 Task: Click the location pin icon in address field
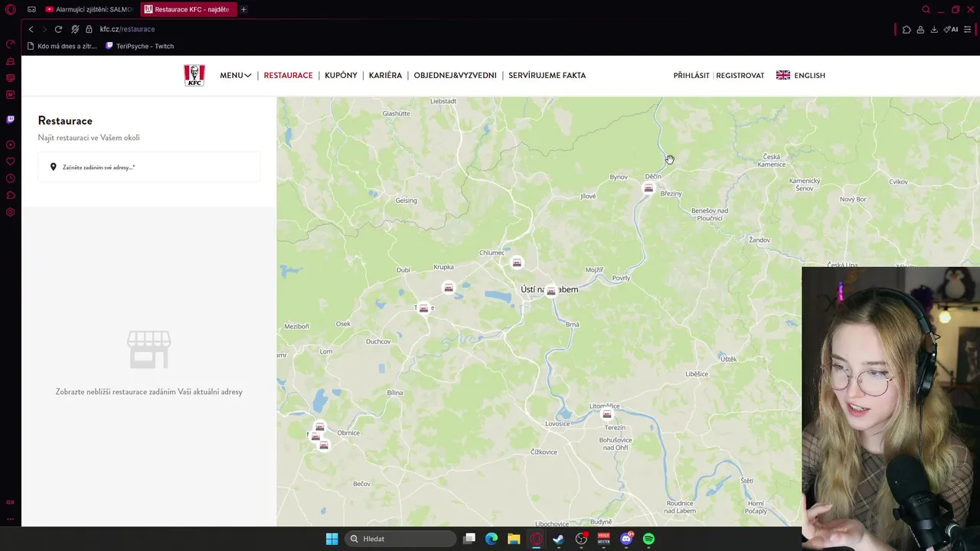pos(53,167)
